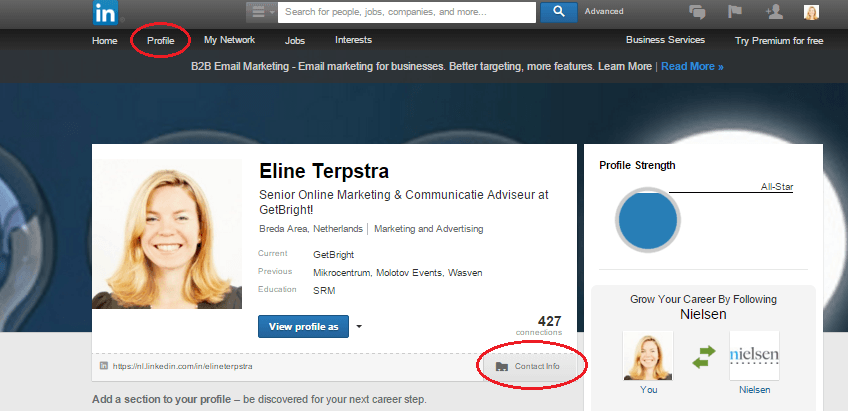Expand the arrow next to View profile as
This screenshot has width=848, height=411.
coord(359,326)
